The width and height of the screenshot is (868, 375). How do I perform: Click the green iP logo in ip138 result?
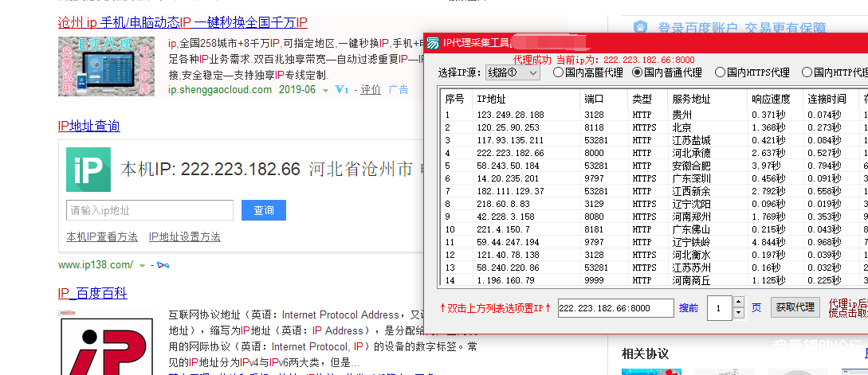pos(88,170)
